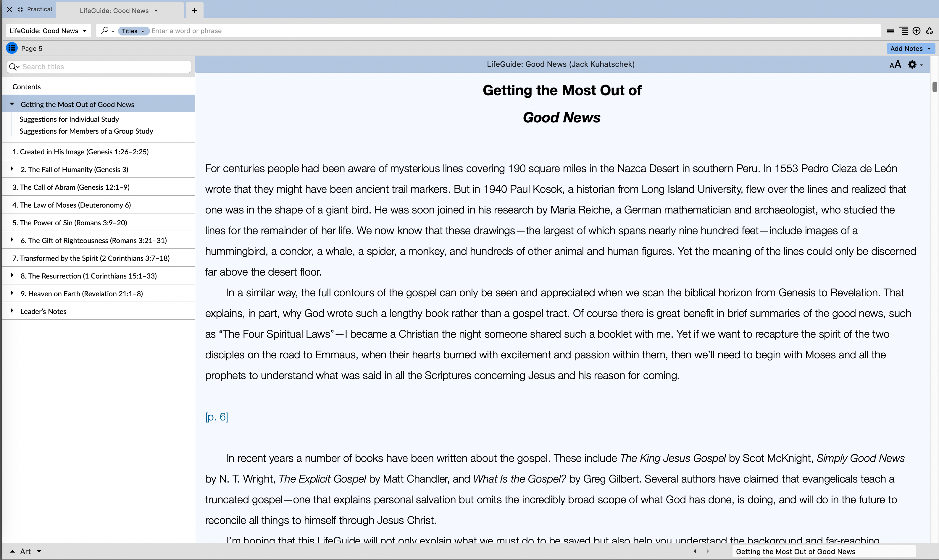This screenshot has width=939, height=560.
Task: Select Suggestions for Individual Study
Action: (69, 119)
